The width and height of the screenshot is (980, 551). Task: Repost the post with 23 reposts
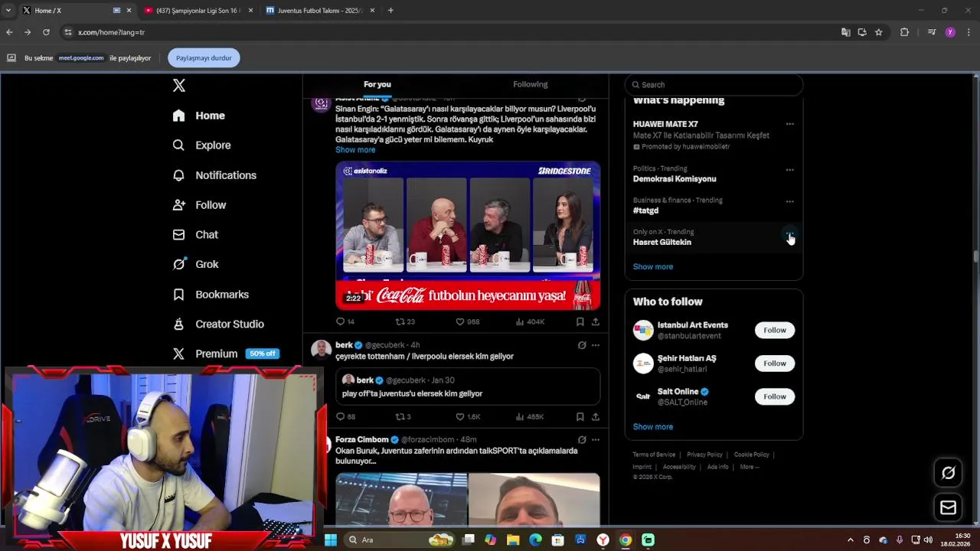pyautogui.click(x=405, y=321)
